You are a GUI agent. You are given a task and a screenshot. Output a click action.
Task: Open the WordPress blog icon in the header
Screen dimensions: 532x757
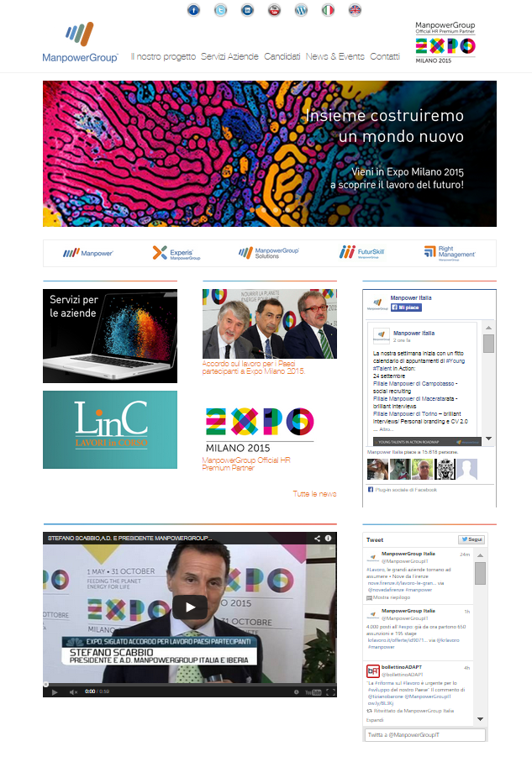pyautogui.click(x=301, y=10)
